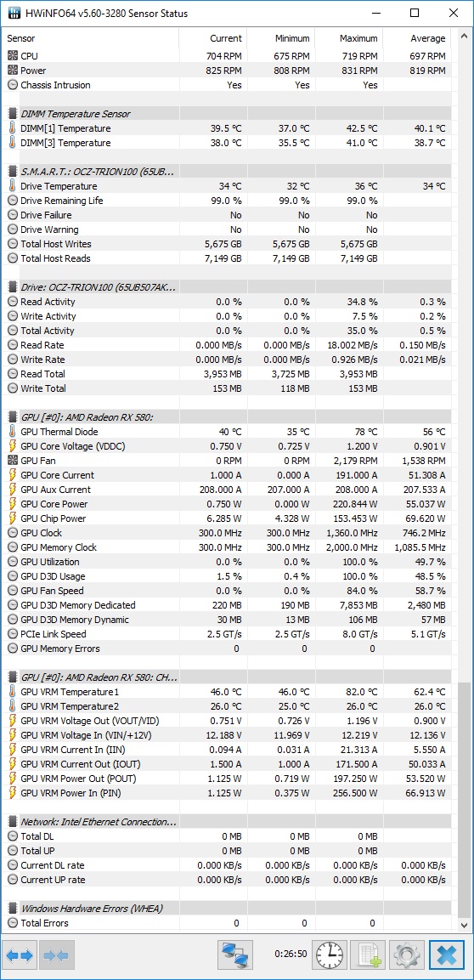
Task: Click the scrollbar up arrow
Action: 465,37
